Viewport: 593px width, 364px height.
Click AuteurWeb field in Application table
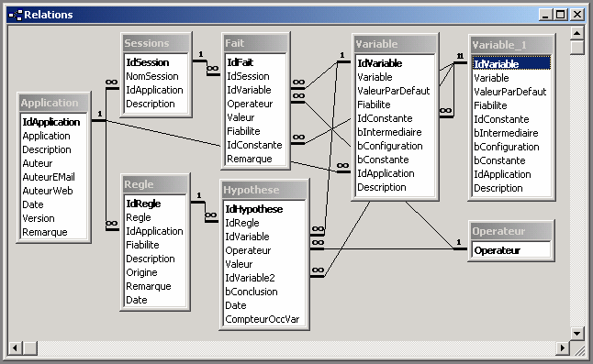48,191
